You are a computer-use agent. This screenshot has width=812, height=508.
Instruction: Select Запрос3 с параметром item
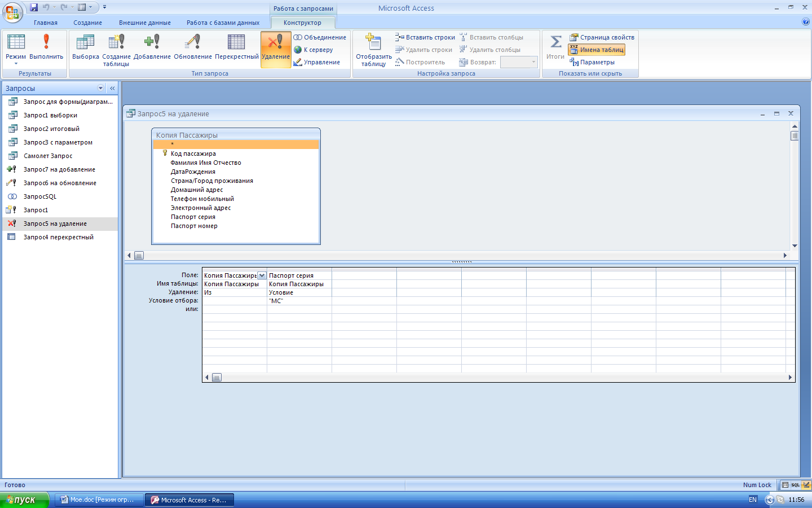[60, 142]
